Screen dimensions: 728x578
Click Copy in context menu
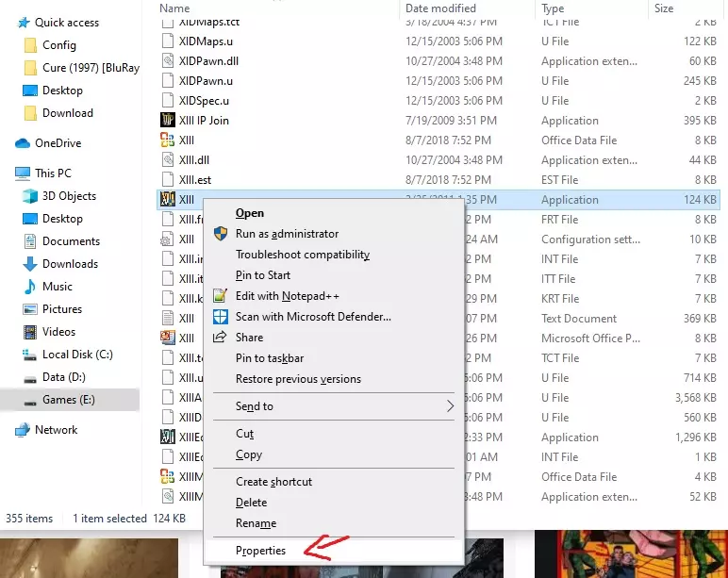(249, 454)
